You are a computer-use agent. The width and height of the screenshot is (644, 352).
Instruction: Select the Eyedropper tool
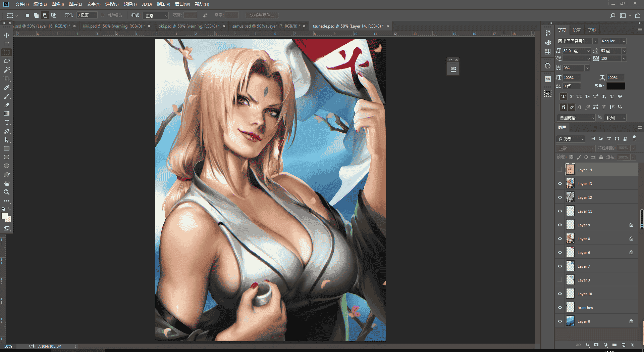point(6,87)
